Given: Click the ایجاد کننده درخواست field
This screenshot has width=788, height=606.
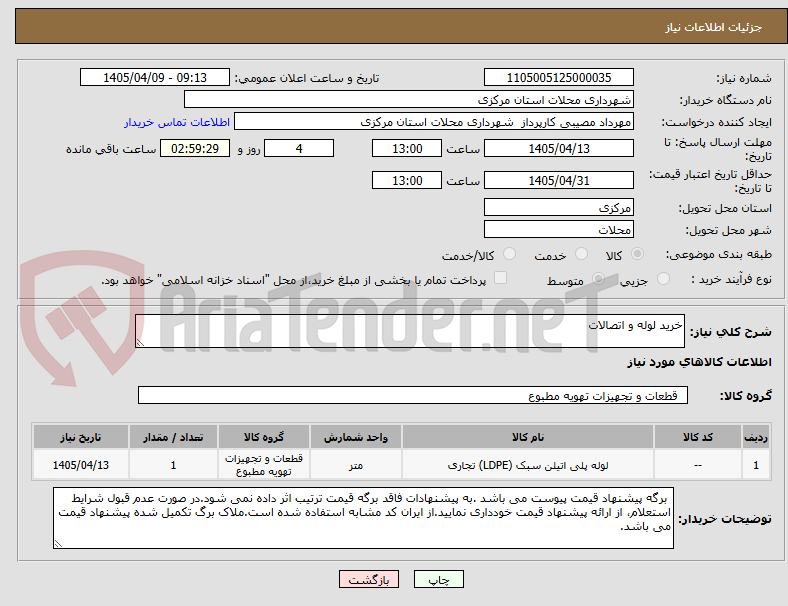Looking at the screenshot, I should pos(434,122).
